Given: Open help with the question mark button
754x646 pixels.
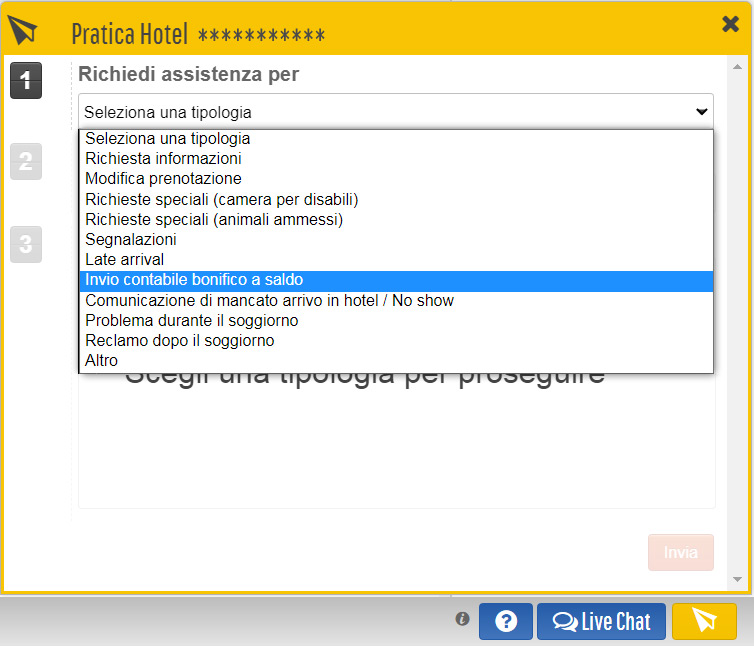Looking at the screenshot, I should point(506,621).
